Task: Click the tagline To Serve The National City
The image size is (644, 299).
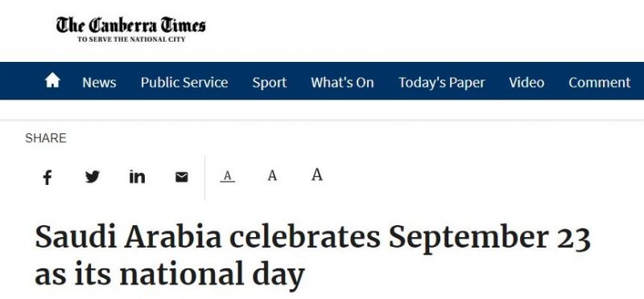Action: click(x=131, y=39)
